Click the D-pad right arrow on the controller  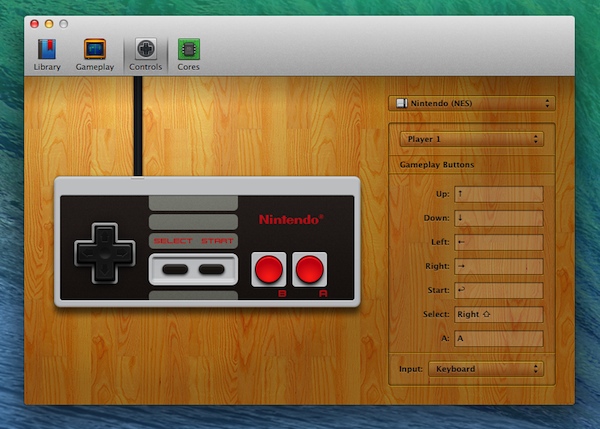pos(122,253)
